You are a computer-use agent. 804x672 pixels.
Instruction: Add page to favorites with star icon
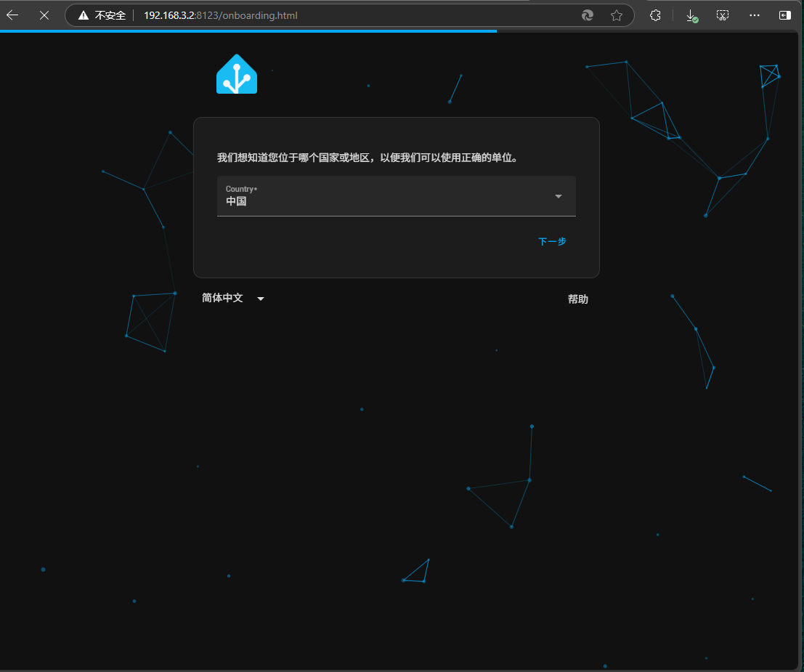617,15
